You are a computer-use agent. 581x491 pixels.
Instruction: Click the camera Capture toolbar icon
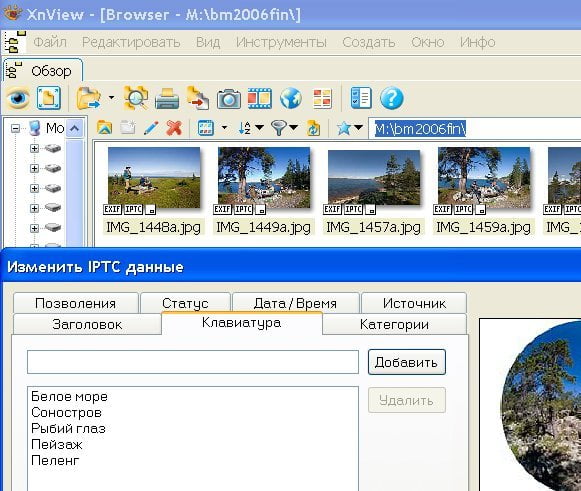tap(229, 99)
